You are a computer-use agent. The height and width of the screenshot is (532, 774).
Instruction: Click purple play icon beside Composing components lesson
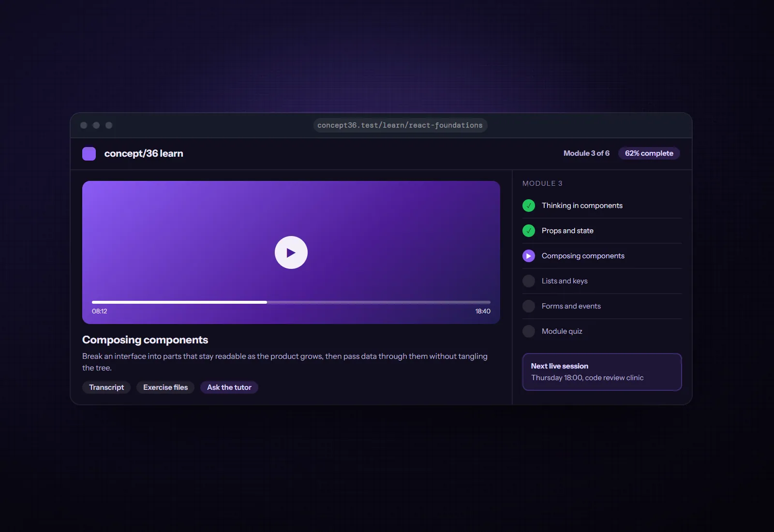point(529,256)
